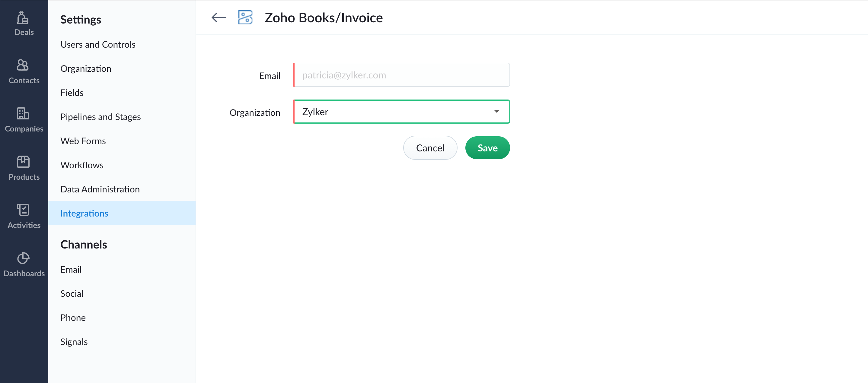The height and width of the screenshot is (383, 868).
Task: Collapse the Organization picker arrow
Action: tap(496, 111)
